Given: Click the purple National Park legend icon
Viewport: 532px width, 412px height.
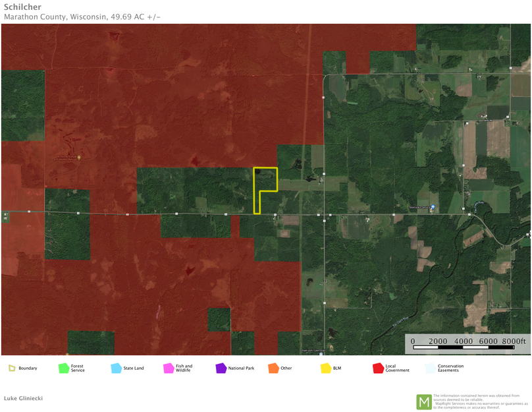Looking at the screenshot, I should (x=221, y=368).
